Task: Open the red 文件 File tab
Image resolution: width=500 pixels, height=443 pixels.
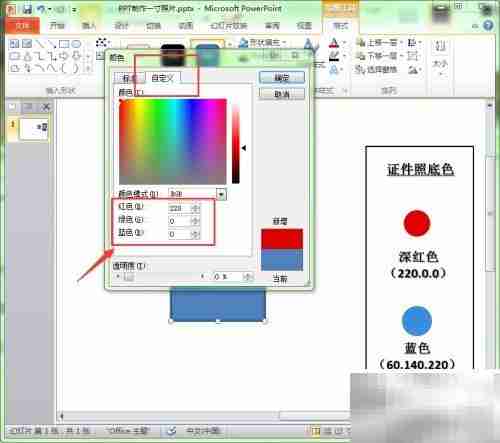Action: [x=22, y=26]
